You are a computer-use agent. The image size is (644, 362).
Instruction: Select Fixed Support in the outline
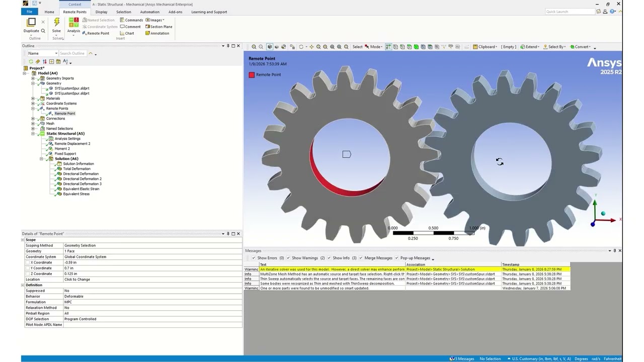click(x=65, y=154)
